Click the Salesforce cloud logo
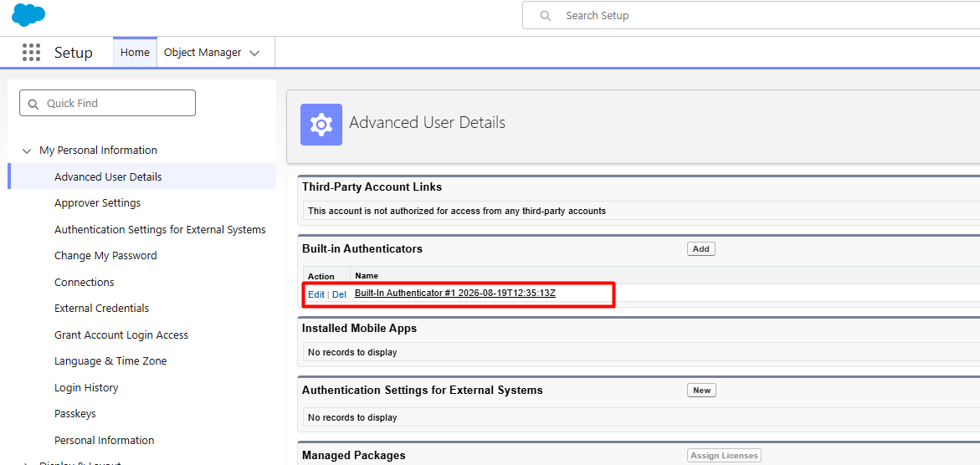 tap(28, 14)
